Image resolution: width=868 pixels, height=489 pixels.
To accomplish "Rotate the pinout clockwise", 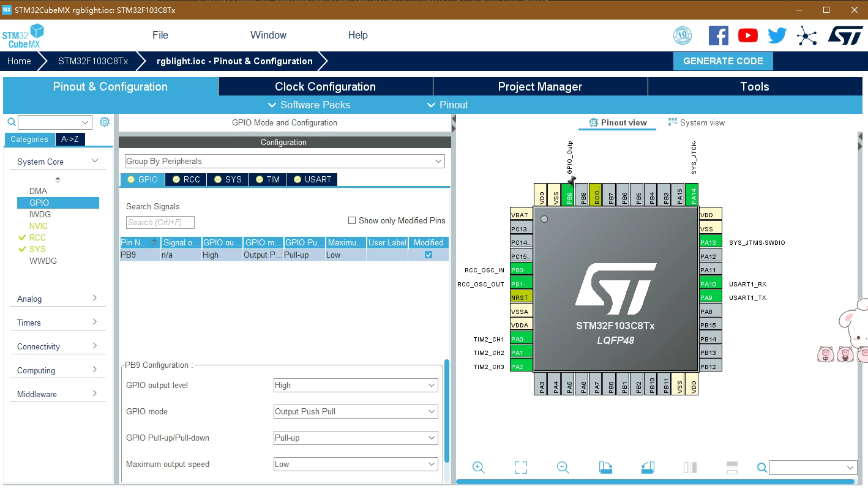I will 605,468.
